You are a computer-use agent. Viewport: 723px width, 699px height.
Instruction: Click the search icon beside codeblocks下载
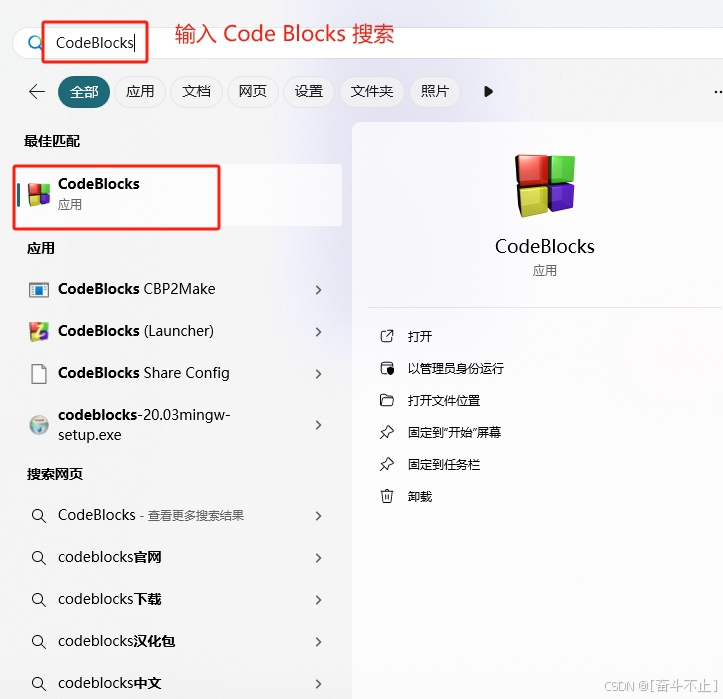point(39,600)
